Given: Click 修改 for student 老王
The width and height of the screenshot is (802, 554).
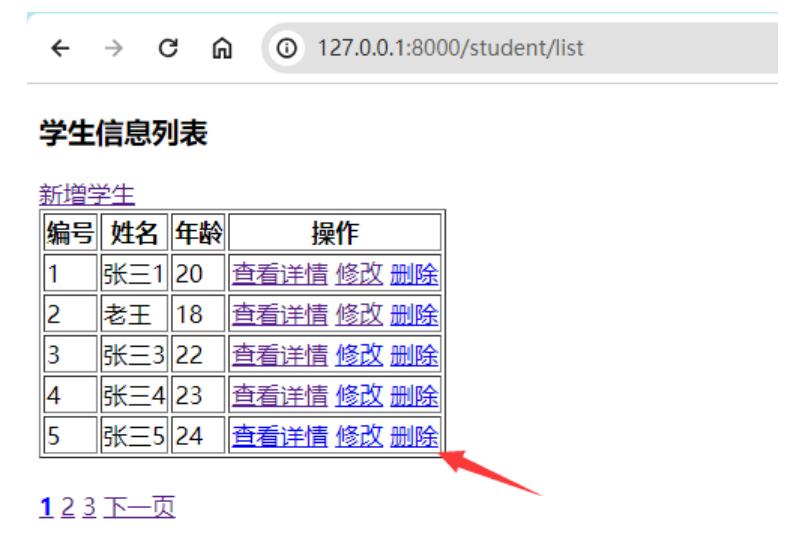Looking at the screenshot, I should (359, 314).
